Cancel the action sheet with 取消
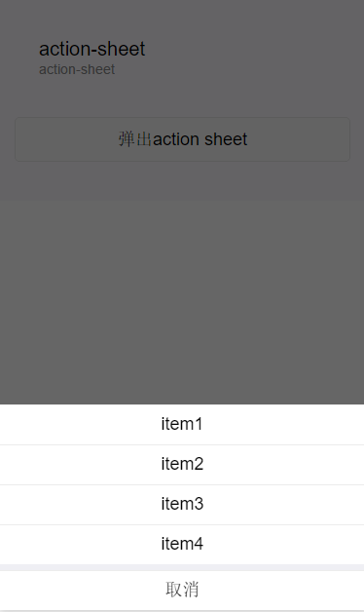The width and height of the screenshot is (364, 612). point(182,590)
